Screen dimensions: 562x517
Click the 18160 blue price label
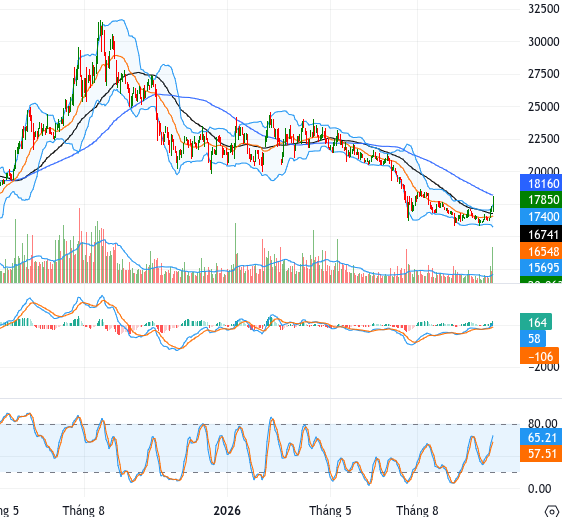click(x=541, y=184)
